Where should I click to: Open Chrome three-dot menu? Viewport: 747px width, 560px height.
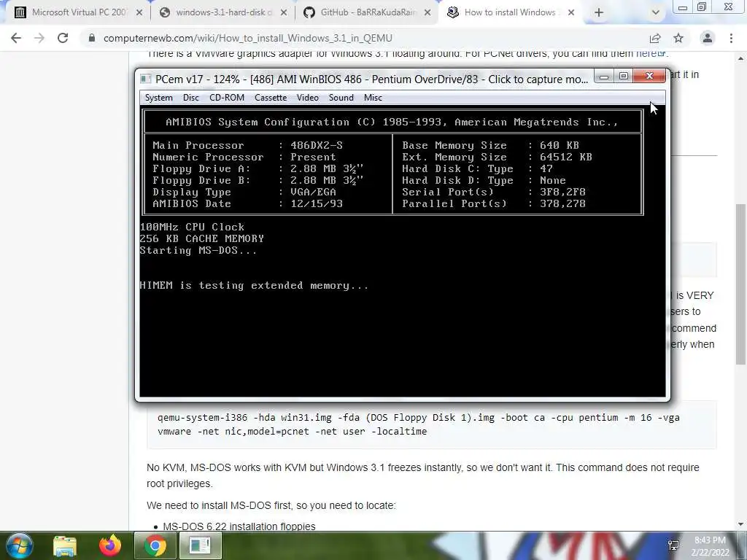731,38
